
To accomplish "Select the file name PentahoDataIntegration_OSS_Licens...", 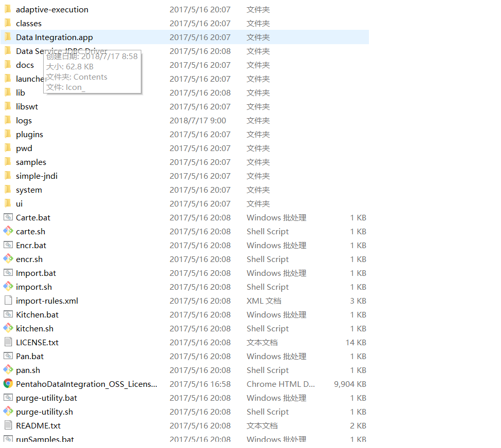I will [x=87, y=384].
